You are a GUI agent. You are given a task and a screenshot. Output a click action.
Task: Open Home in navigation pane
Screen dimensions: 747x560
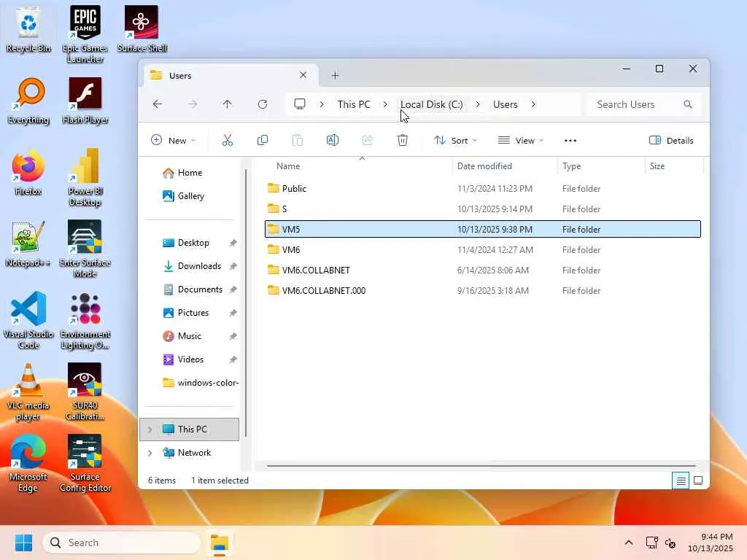pos(182,173)
